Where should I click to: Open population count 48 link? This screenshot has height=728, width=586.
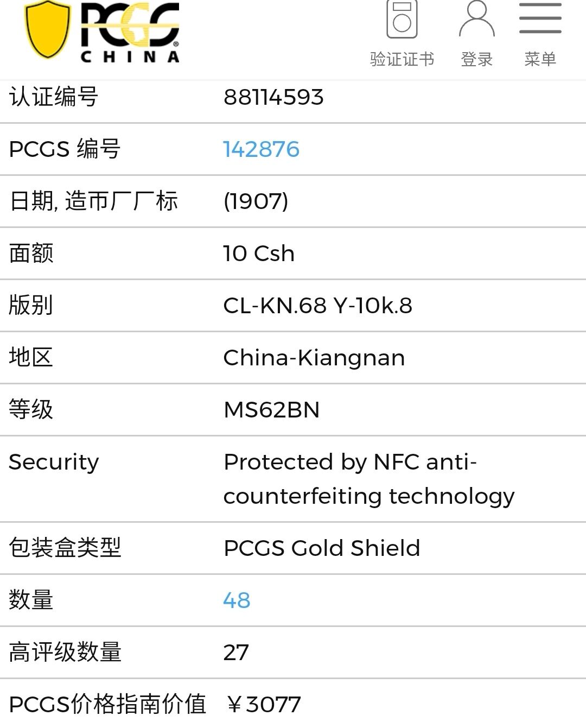tap(237, 600)
